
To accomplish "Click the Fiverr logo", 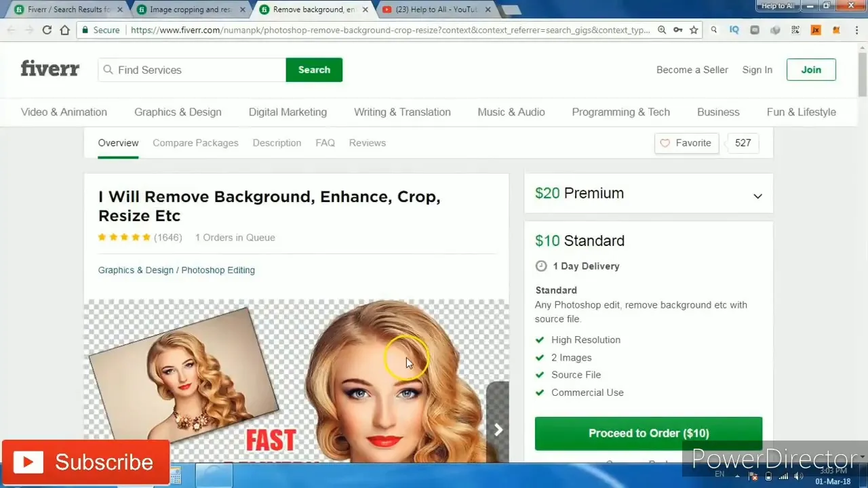I will tap(50, 68).
